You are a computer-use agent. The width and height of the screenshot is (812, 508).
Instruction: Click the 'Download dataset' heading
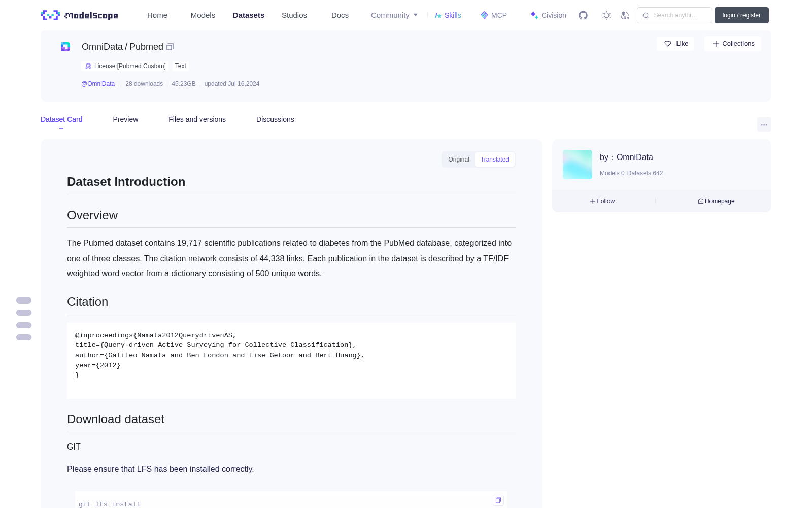pyautogui.click(x=116, y=419)
